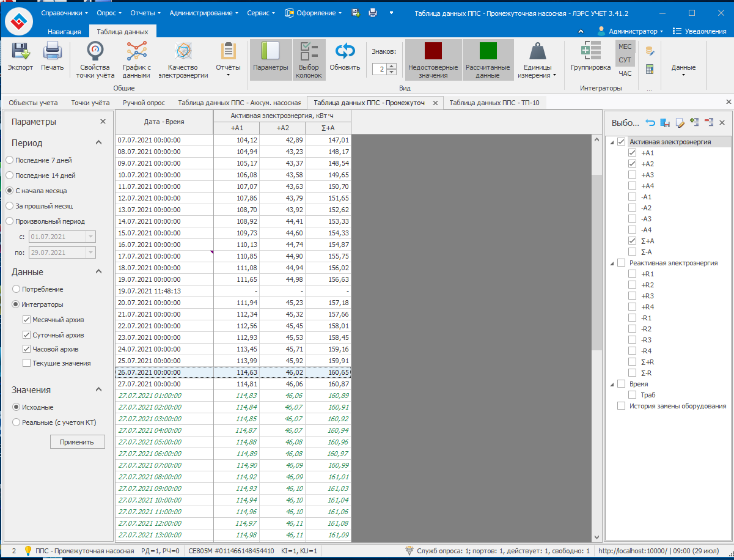Collapse the Данные section in Параметры
The height and width of the screenshot is (560, 734).
tap(98, 271)
